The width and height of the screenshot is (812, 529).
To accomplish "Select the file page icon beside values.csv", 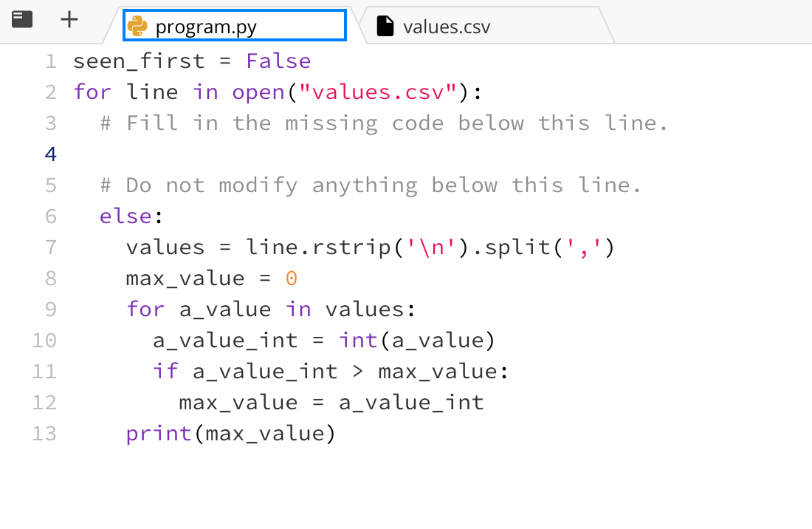I will point(385,25).
